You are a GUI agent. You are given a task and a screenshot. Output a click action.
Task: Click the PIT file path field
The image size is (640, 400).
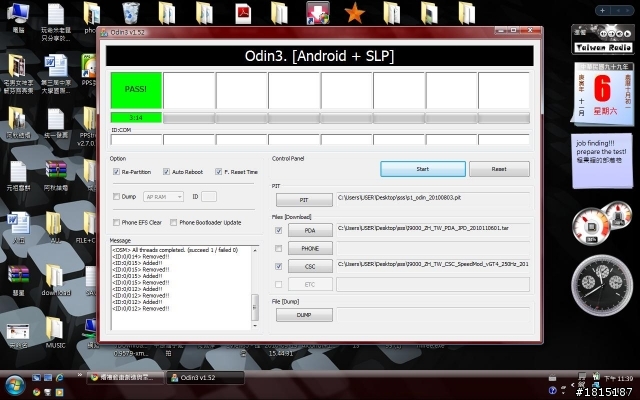pos(433,200)
